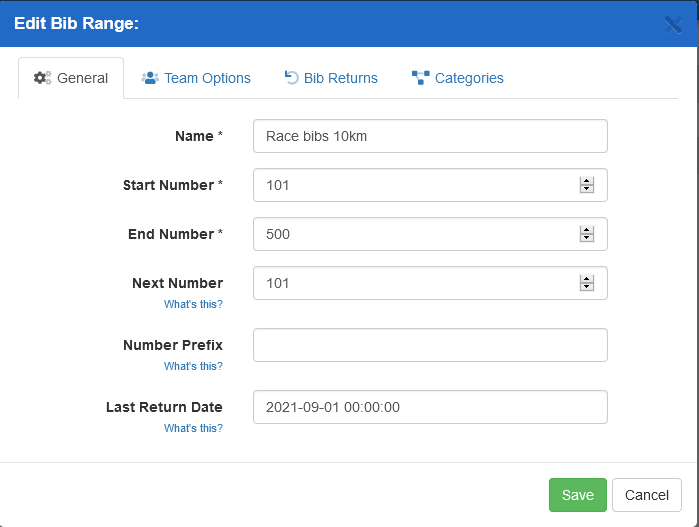Image resolution: width=699 pixels, height=527 pixels.
Task: Open "What's this?" help under Next Number
Action: pos(193,304)
